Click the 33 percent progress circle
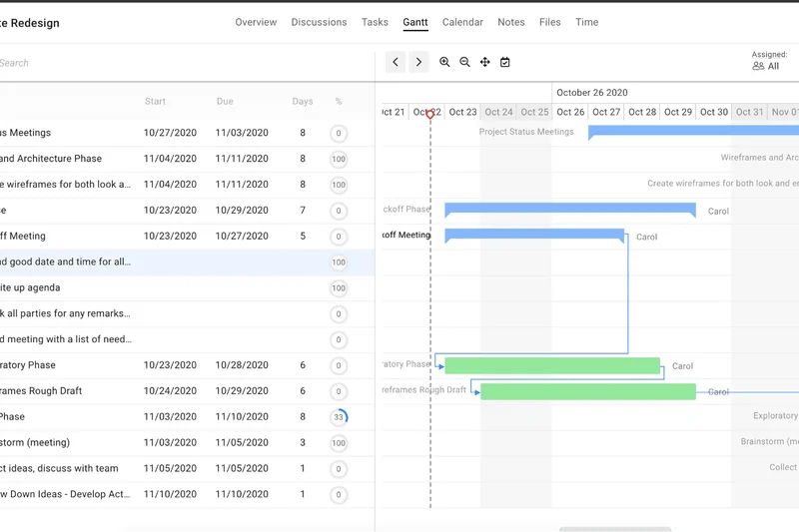This screenshot has width=799, height=532. [x=339, y=417]
